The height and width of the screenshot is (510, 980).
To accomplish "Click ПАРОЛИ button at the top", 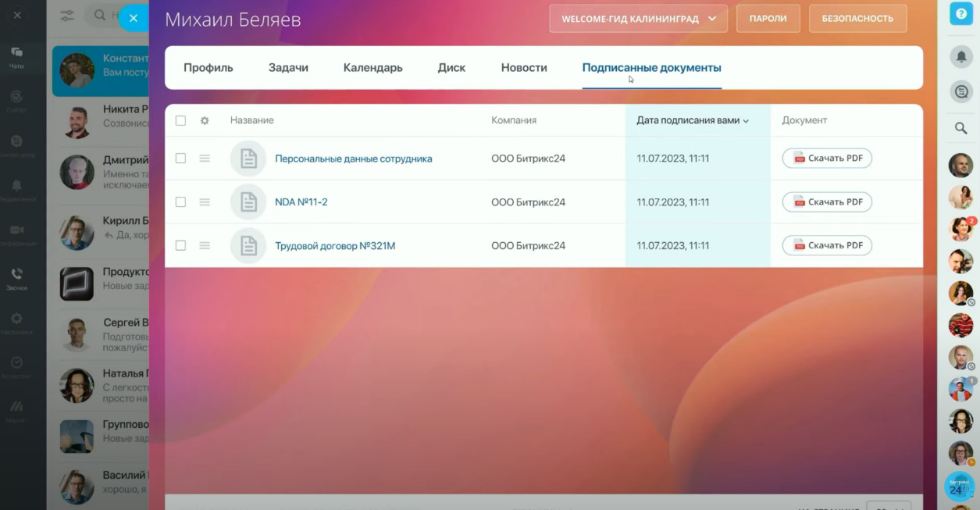I will point(768,17).
